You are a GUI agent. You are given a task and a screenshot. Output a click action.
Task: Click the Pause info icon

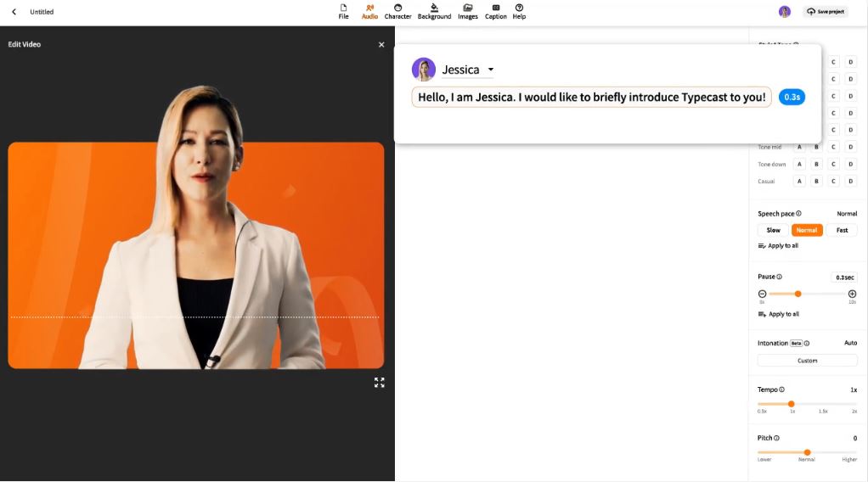780,277
